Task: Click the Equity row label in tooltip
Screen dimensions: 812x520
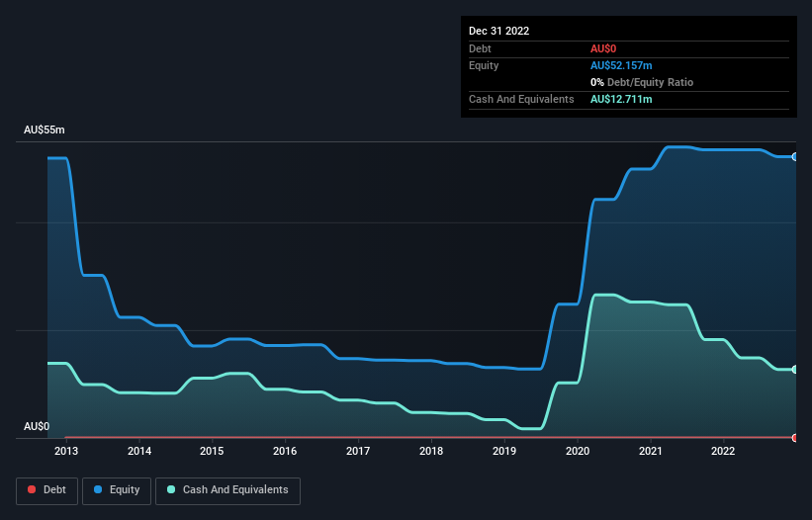Action: tap(484, 65)
